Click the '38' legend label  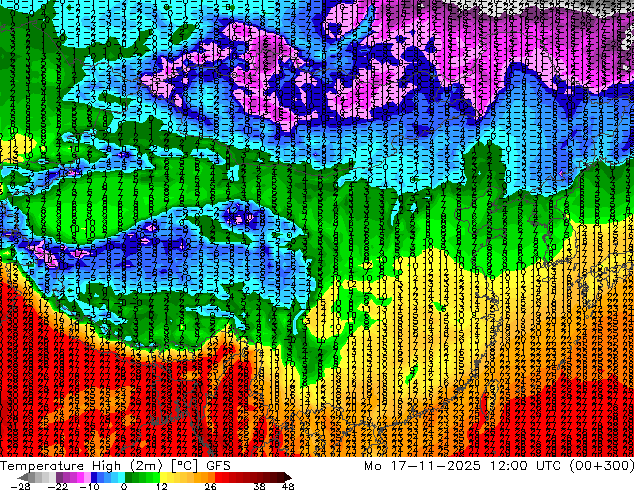coord(259,486)
